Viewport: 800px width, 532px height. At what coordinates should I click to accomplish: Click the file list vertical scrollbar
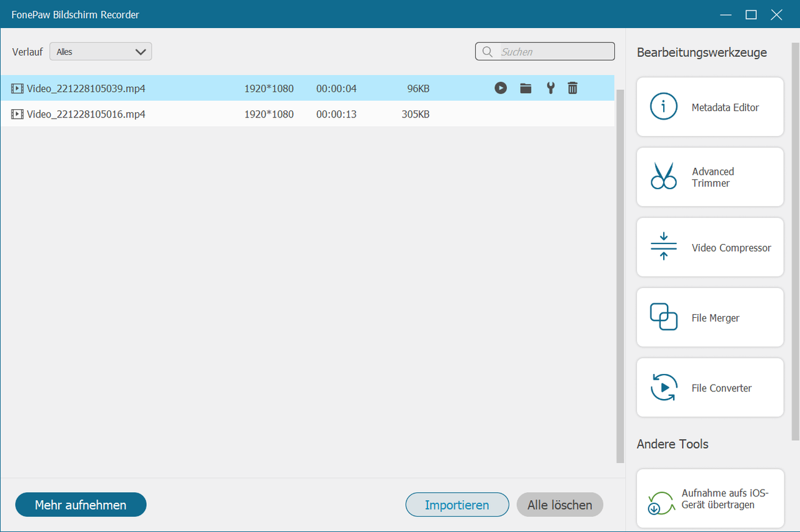pos(620,276)
